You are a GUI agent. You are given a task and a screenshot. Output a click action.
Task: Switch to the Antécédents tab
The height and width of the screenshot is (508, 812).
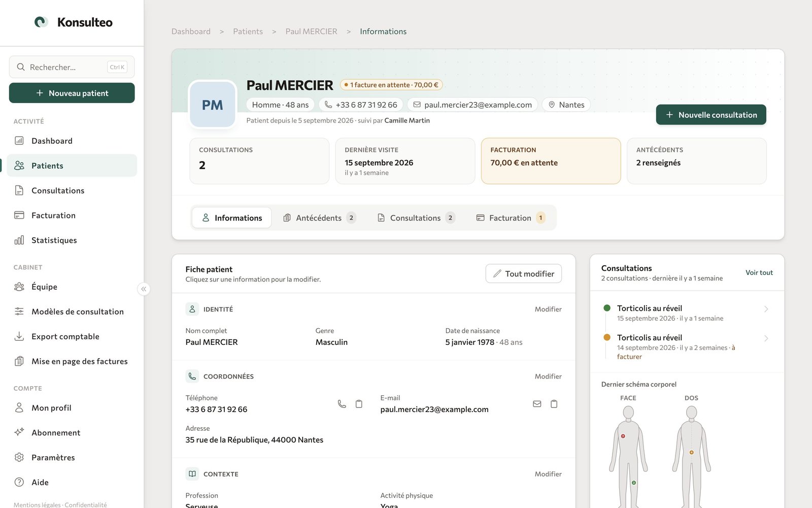tap(320, 217)
